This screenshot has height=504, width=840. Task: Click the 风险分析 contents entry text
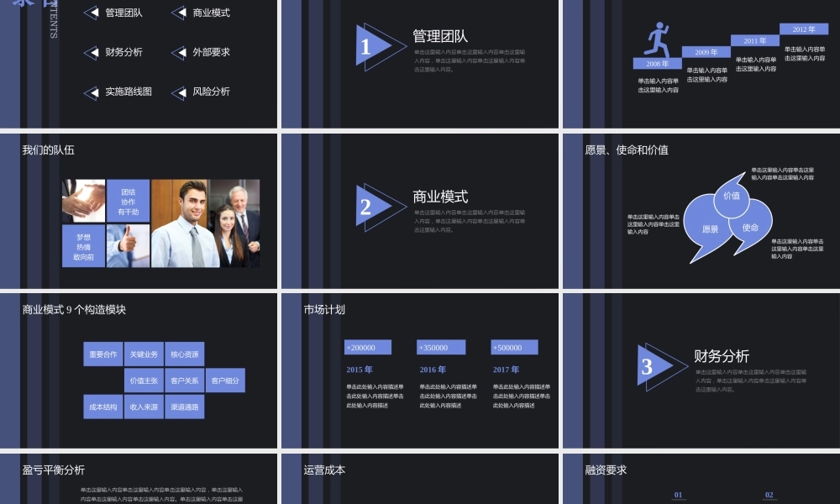(x=211, y=92)
